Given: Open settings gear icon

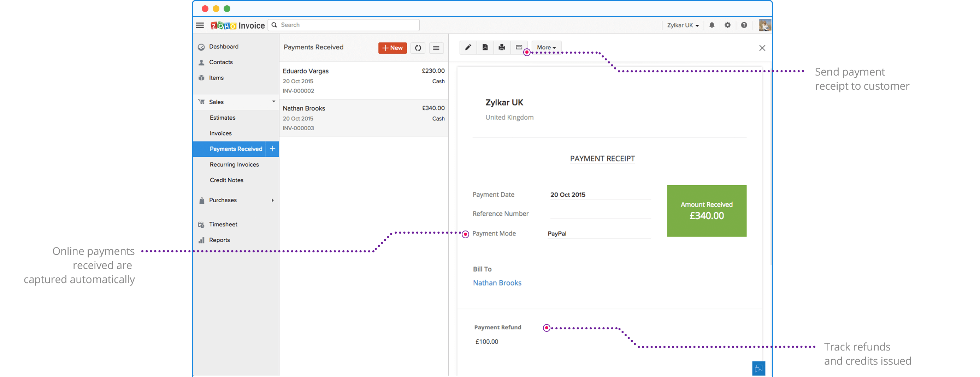Looking at the screenshot, I should 727,25.
